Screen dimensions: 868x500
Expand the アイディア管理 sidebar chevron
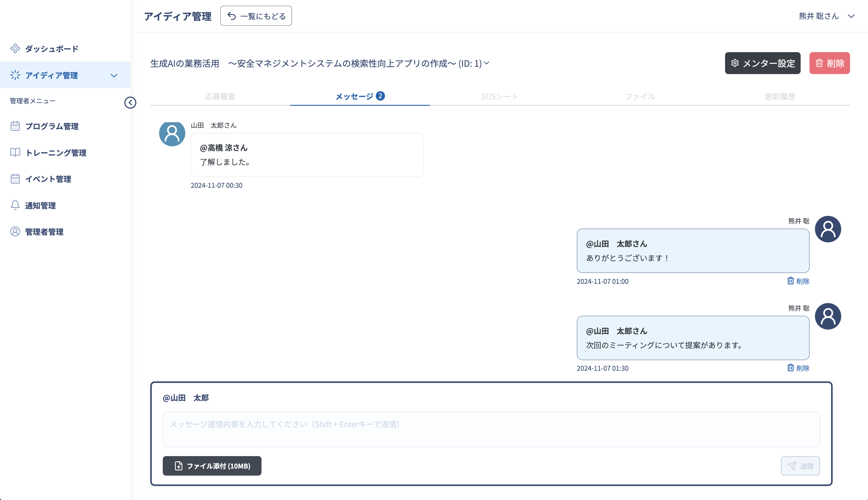[x=114, y=75]
